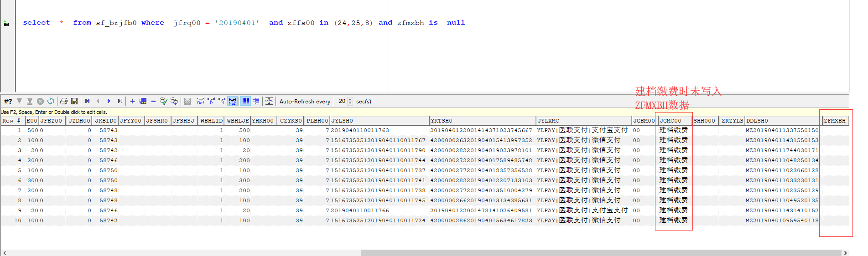Click the JFSHSJ column header
The height and width of the screenshot is (256, 868).
pyautogui.click(x=184, y=121)
